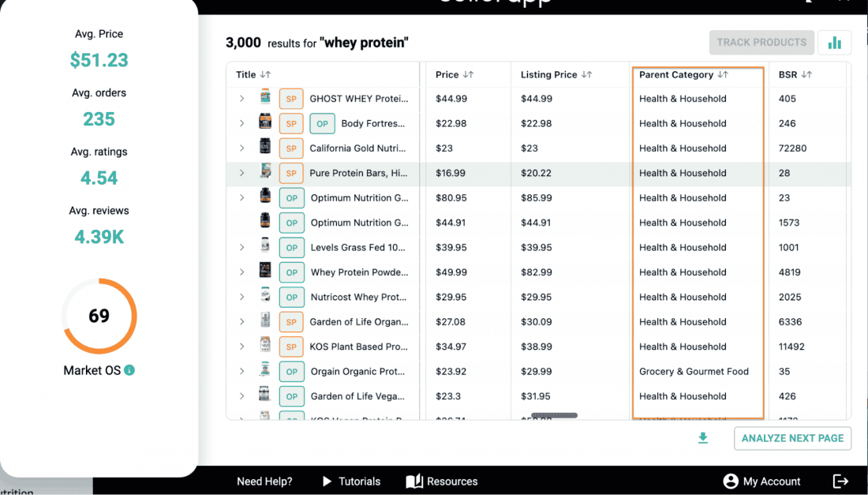Viewport: 868px width, 495px height.
Task: Click the Market OS info icon
Action: click(x=129, y=370)
